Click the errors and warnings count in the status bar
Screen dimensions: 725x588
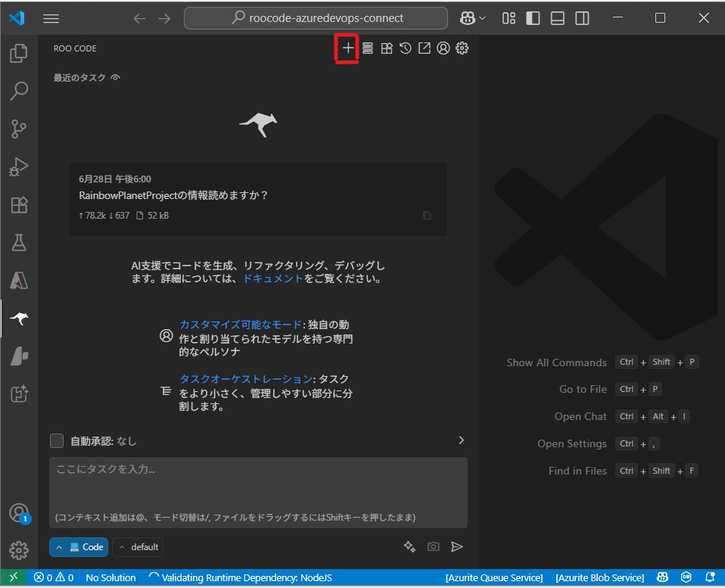54,578
